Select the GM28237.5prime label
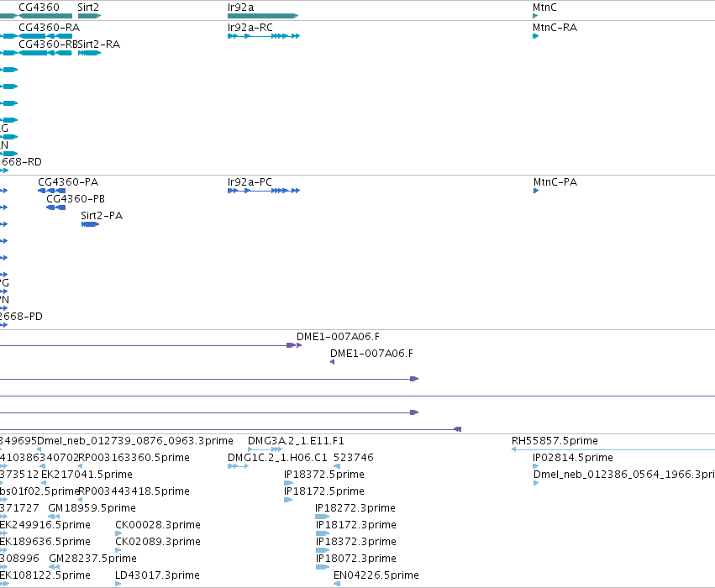 pos(92,559)
